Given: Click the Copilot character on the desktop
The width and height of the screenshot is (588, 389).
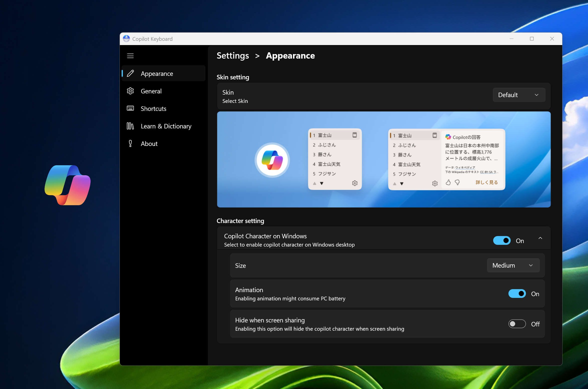Looking at the screenshot, I should click(68, 185).
